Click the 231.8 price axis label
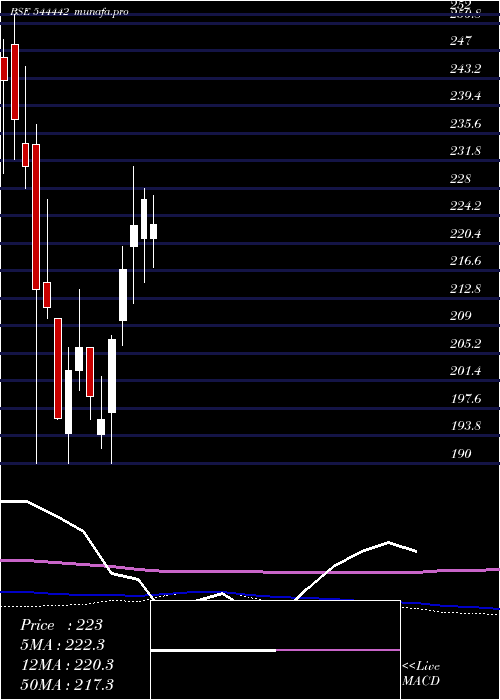Image resolution: width=500 pixels, height=700 pixels. (x=466, y=151)
